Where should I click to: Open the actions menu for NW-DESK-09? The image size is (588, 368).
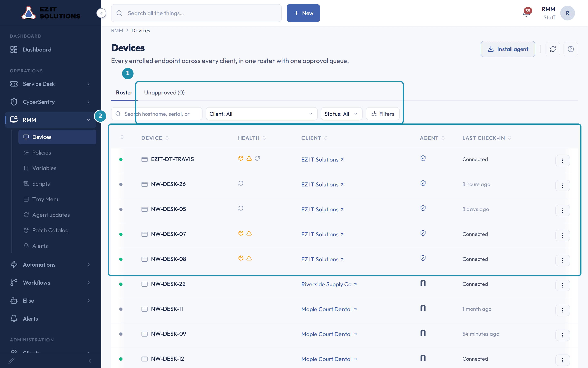(562, 335)
